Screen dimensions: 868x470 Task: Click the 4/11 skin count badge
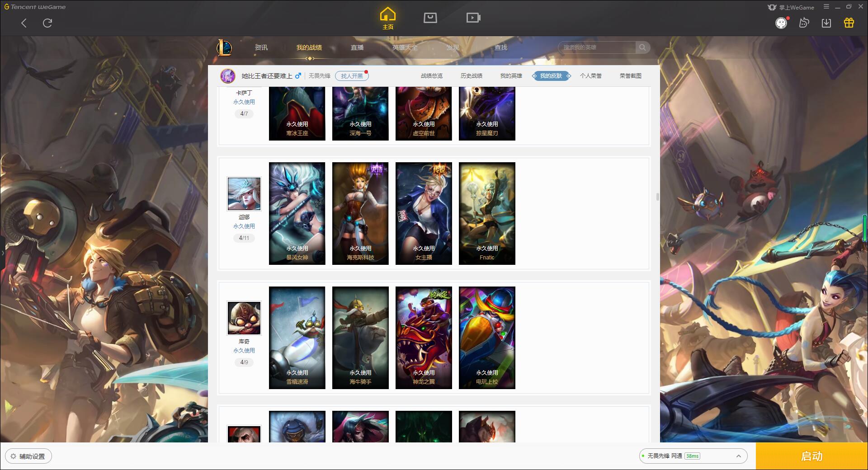pyautogui.click(x=244, y=238)
